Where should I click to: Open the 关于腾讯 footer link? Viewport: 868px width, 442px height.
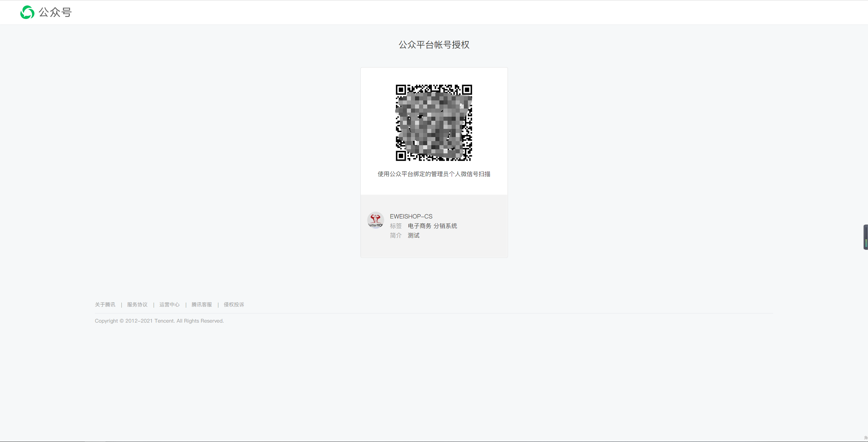[x=105, y=305]
